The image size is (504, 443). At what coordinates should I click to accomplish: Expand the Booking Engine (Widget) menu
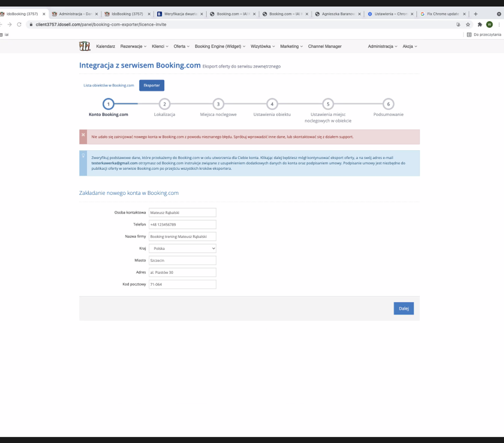[220, 46]
